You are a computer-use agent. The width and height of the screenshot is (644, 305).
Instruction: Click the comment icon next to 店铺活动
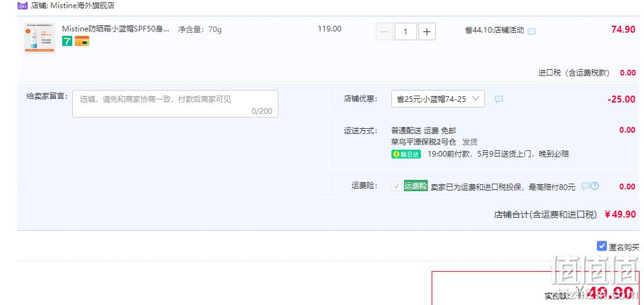pos(532,31)
